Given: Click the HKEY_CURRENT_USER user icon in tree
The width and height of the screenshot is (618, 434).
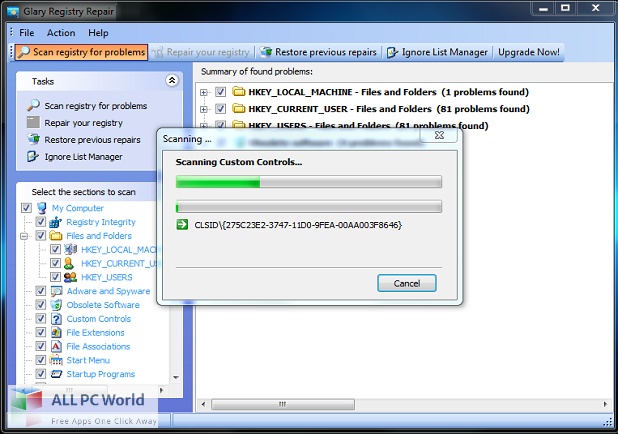Looking at the screenshot, I should coord(69,263).
